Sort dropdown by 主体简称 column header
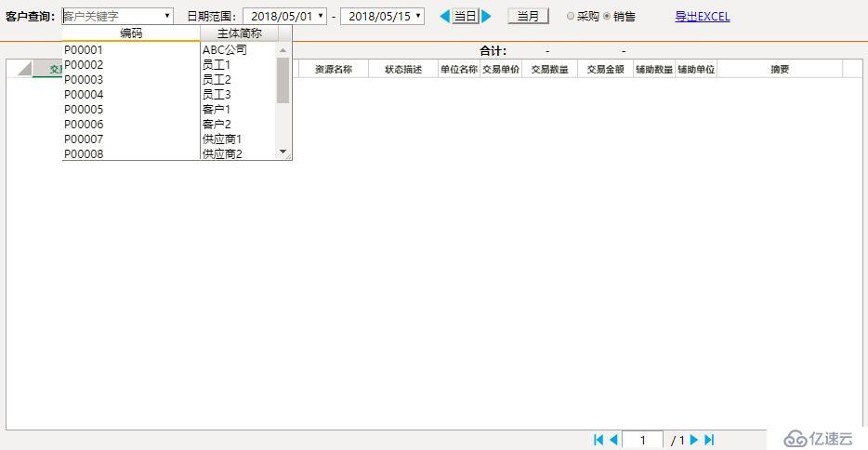Screen dimensions: 868x450 [239, 33]
